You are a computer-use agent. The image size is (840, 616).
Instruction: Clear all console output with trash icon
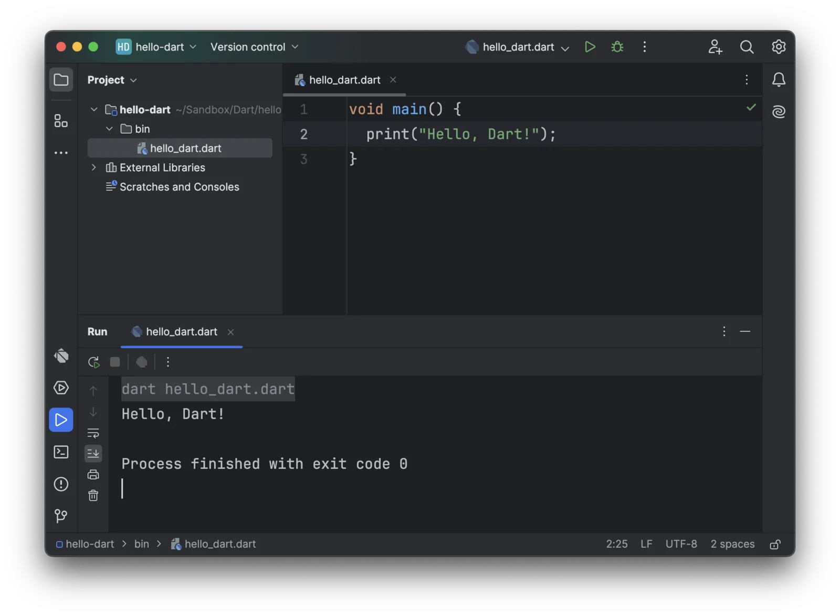pyautogui.click(x=93, y=495)
